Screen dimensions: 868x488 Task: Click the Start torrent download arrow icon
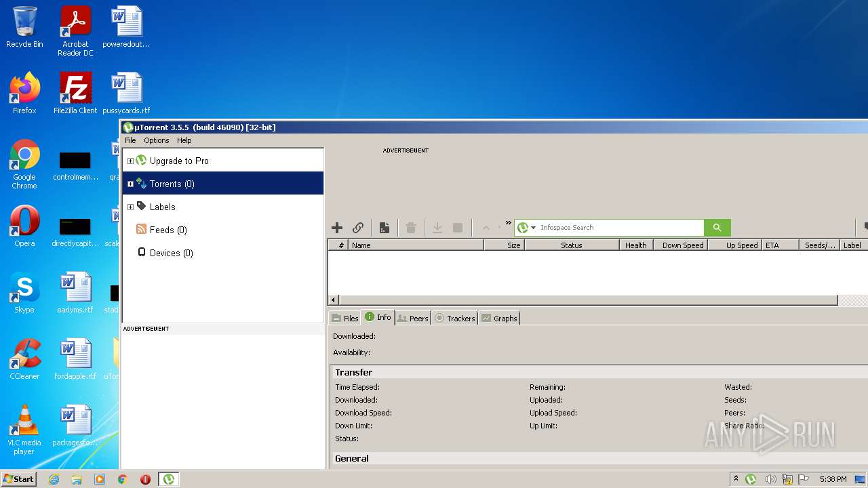[x=437, y=228]
